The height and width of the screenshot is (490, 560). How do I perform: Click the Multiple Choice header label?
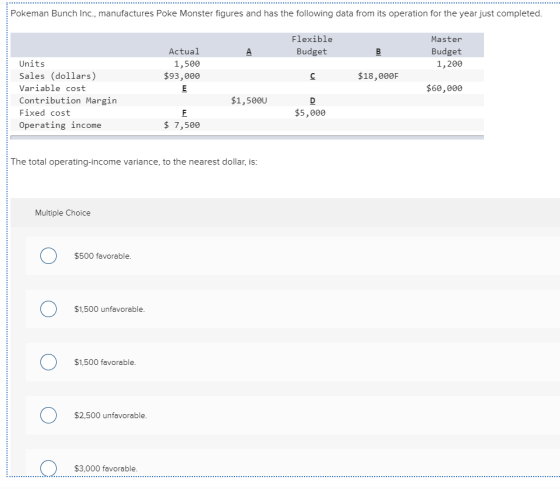[x=62, y=213]
